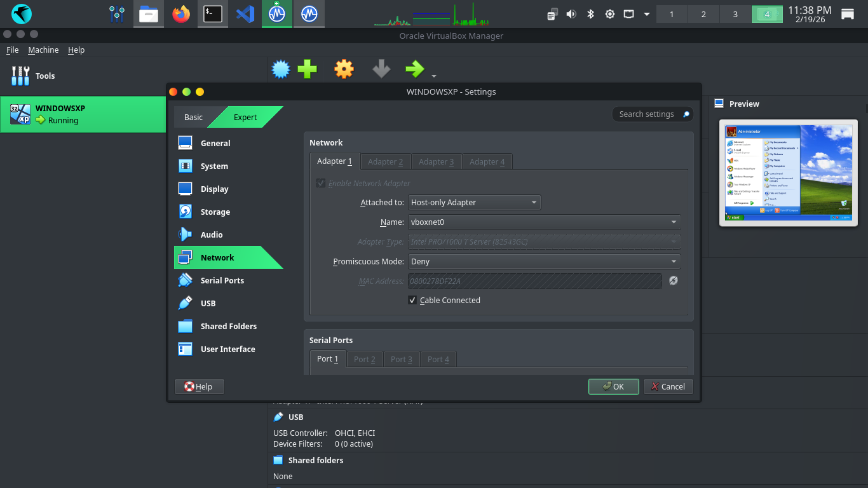Screen dimensions: 868x488
Task: Switch to Adapter 2 tab
Action: coord(386,162)
